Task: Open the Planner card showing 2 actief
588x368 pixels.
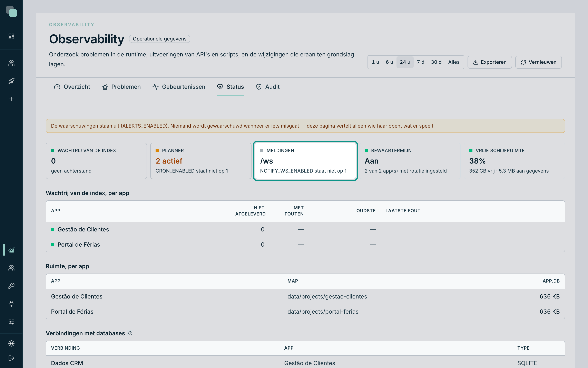Action: coord(201,161)
